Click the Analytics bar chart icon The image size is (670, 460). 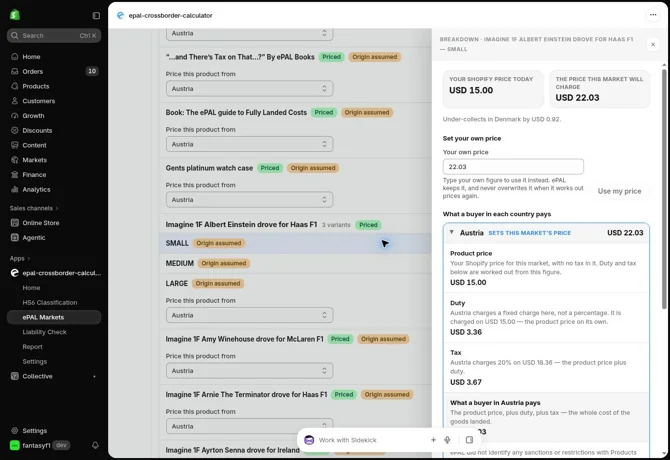[x=15, y=189]
